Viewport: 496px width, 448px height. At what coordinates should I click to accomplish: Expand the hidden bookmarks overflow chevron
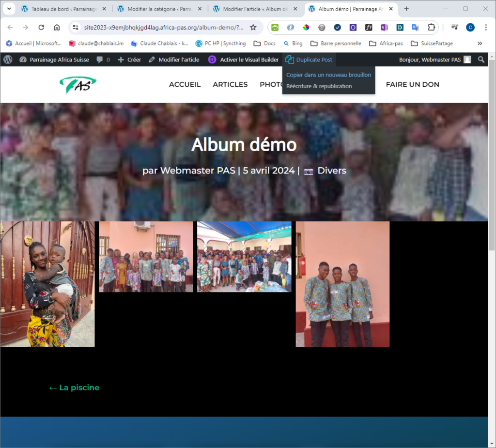click(x=480, y=43)
